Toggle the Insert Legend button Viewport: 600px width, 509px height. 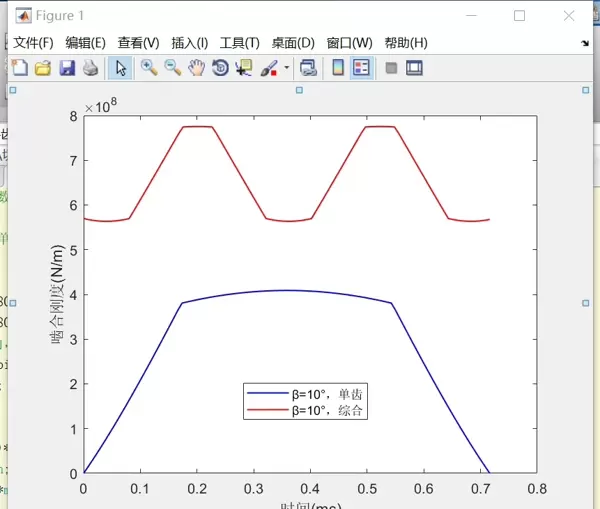[x=361, y=68]
